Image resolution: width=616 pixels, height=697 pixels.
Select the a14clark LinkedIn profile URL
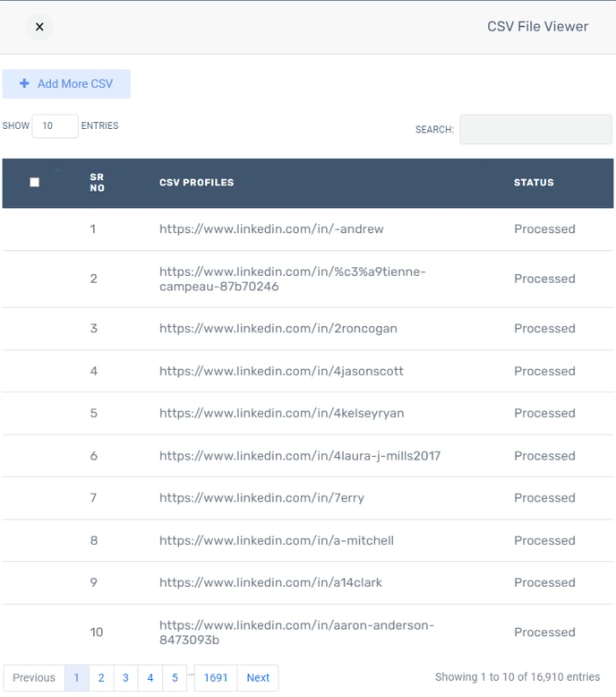point(270,582)
